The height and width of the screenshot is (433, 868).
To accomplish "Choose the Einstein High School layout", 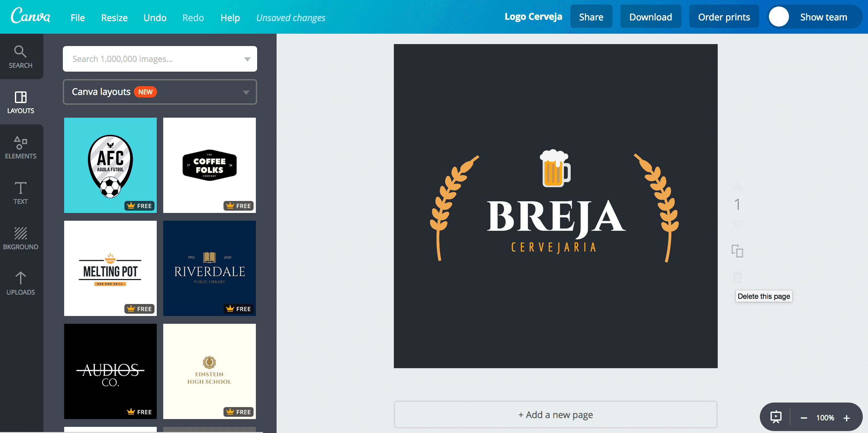I will point(209,371).
